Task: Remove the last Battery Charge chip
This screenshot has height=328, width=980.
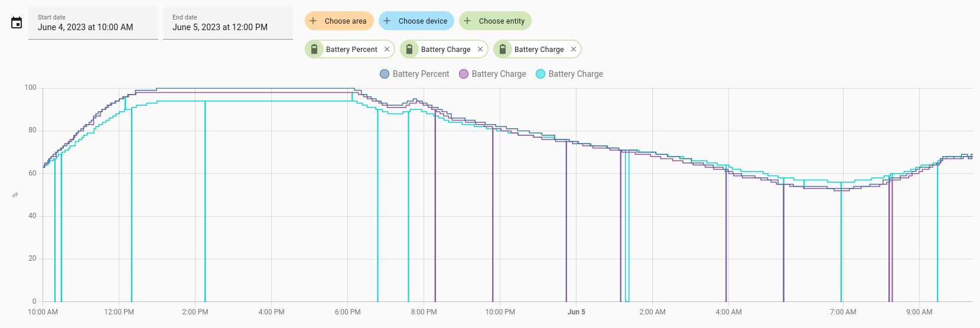Action: point(574,49)
